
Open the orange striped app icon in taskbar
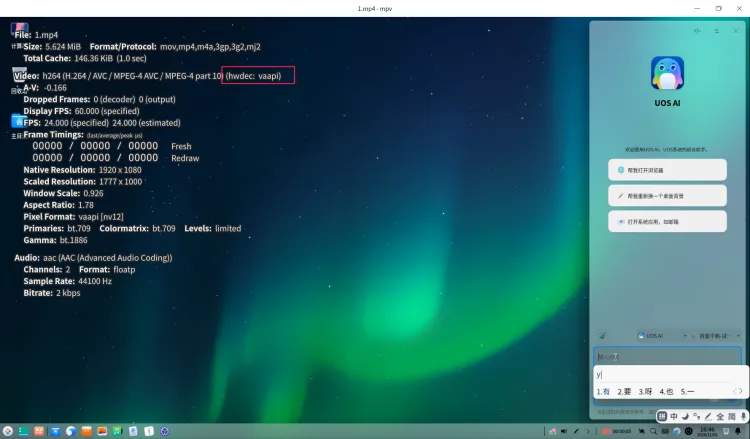[x=87, y=431]
